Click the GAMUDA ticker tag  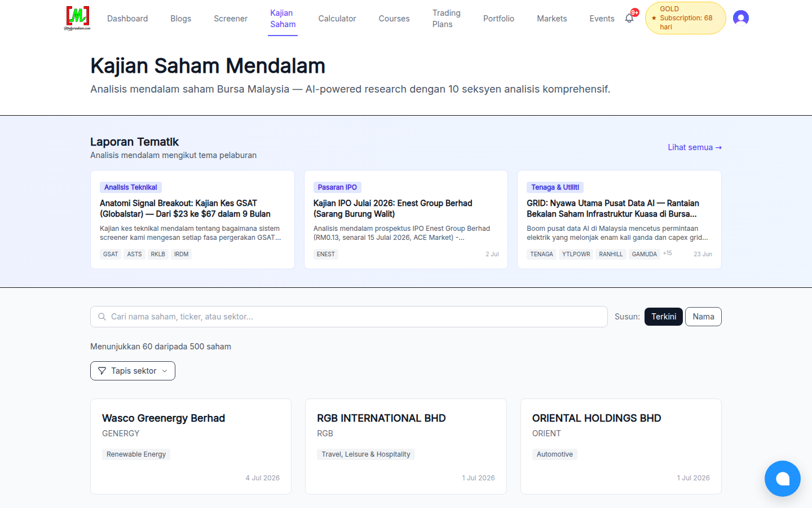644,254
